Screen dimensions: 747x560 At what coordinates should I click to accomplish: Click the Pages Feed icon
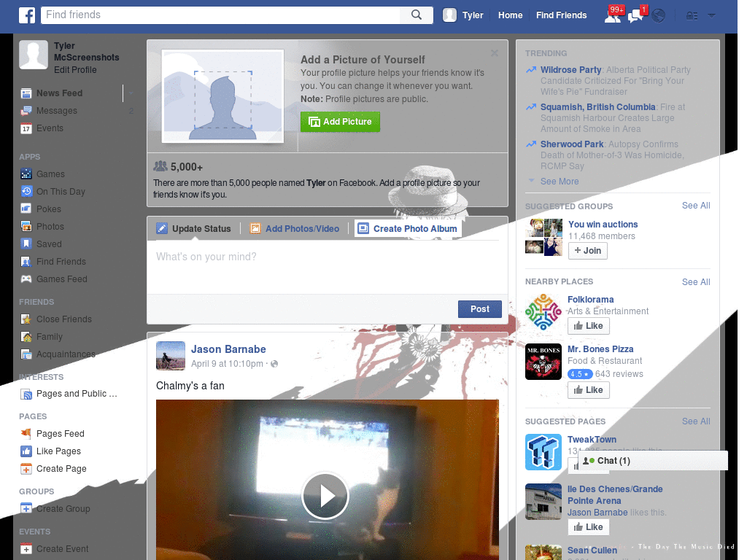(x=26, y=434)
